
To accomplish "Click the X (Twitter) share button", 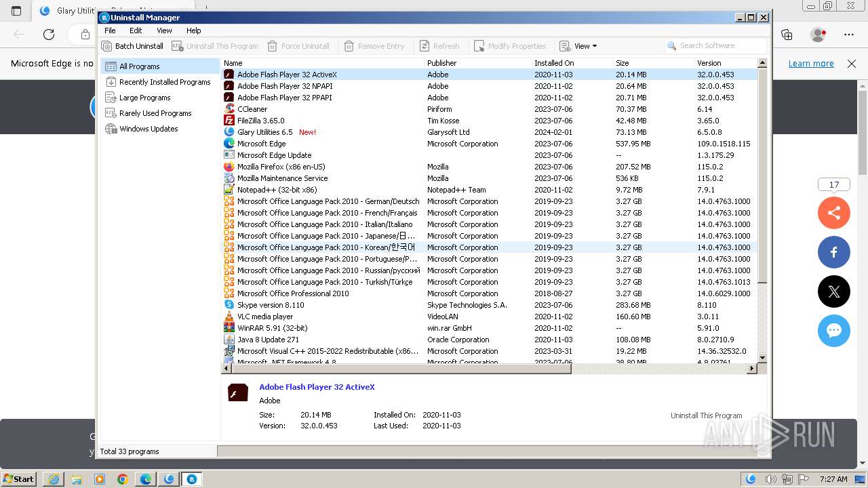I will pyautogui.click(x=834, y=291).
